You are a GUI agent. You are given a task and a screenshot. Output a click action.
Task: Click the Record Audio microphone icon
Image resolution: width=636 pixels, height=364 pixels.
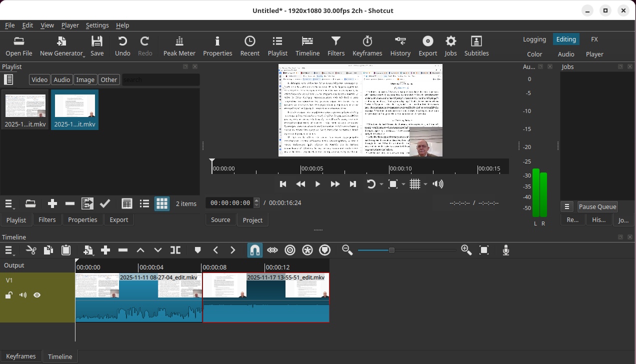[506, 250]
